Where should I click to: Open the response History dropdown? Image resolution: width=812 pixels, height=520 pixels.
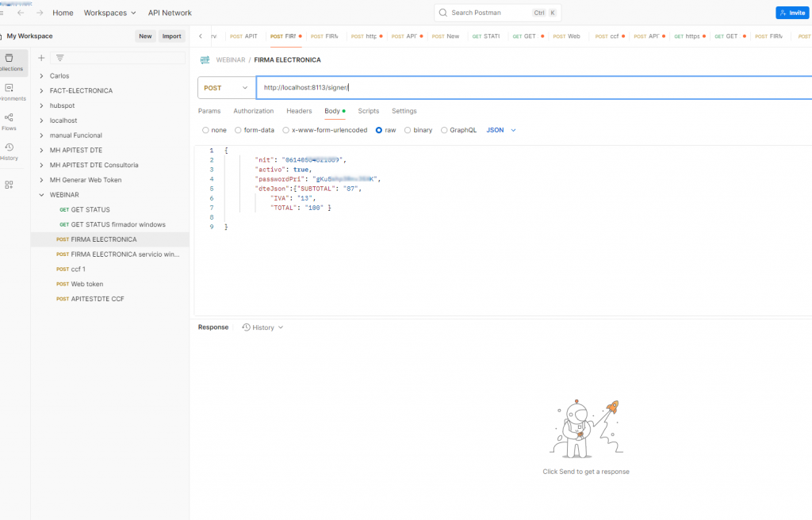(x=263, y=327)
